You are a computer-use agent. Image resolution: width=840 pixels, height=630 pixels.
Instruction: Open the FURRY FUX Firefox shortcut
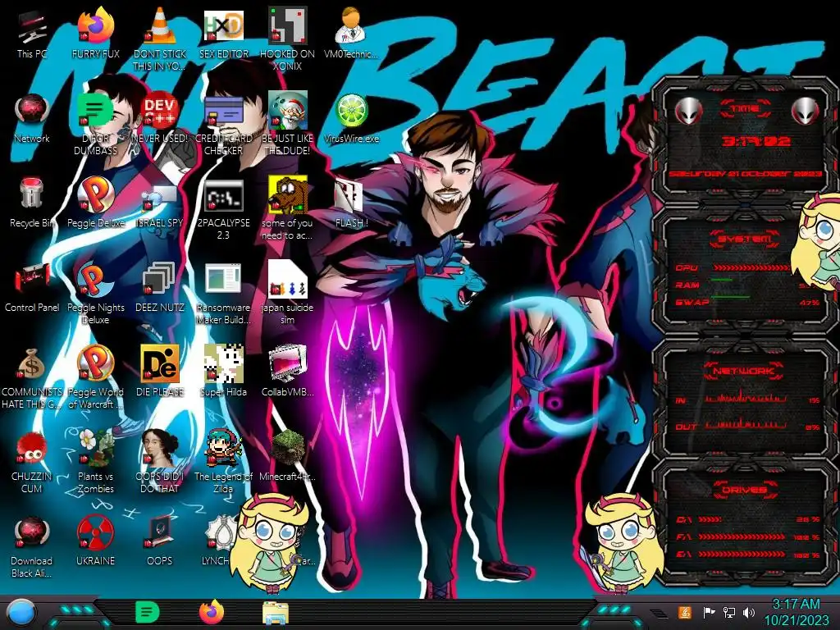(95, 25)
